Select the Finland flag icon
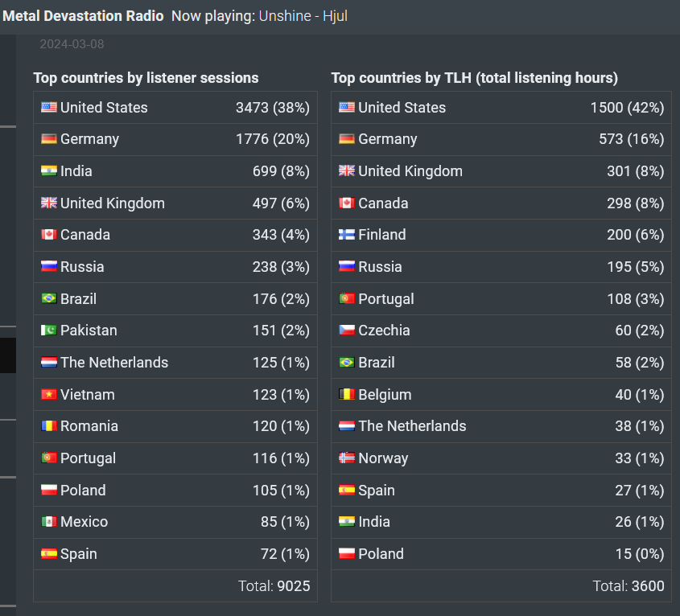This screenshot has width=680, height=616. click(x=347, y=235)
